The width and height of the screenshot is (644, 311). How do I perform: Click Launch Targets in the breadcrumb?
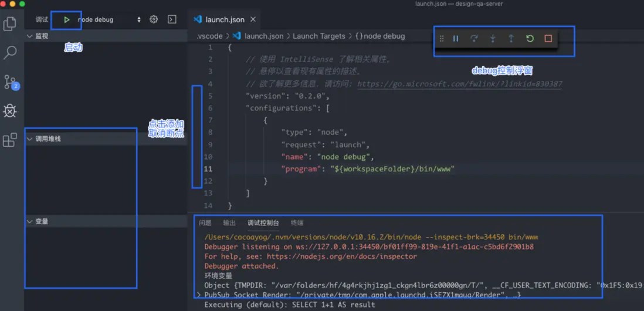tap(318, 36)
